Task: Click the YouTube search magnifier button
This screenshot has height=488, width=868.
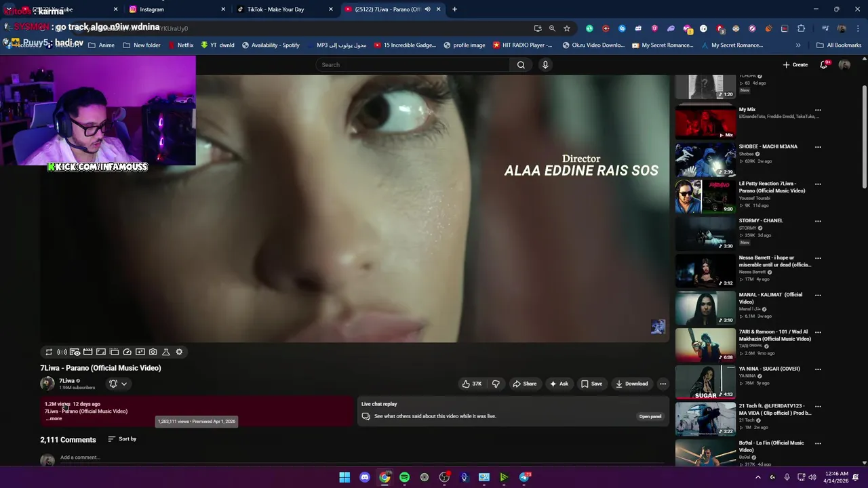Action: pos(521,64)
